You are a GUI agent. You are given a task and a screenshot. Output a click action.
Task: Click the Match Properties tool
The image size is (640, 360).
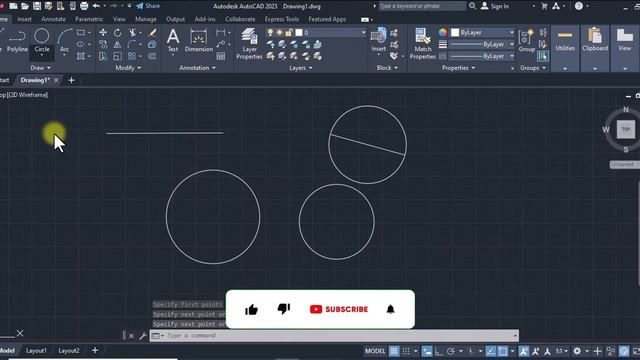pos(423,44)
